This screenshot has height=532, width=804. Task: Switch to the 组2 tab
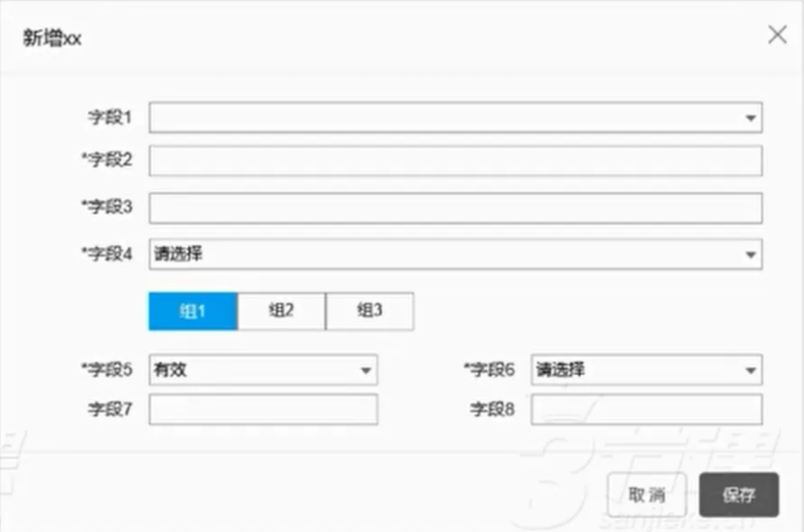(281, 311)
